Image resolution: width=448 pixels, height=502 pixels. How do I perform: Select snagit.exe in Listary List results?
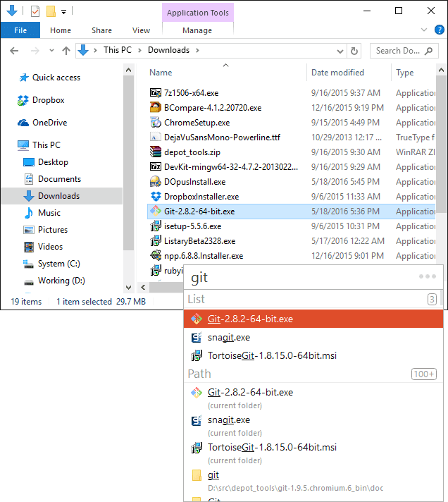(x=313, y=338)
